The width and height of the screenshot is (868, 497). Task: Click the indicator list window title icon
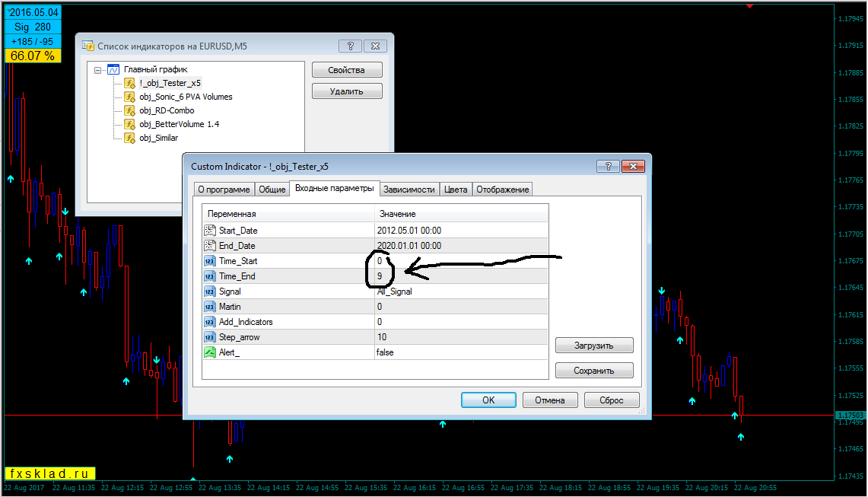[88, 46]
